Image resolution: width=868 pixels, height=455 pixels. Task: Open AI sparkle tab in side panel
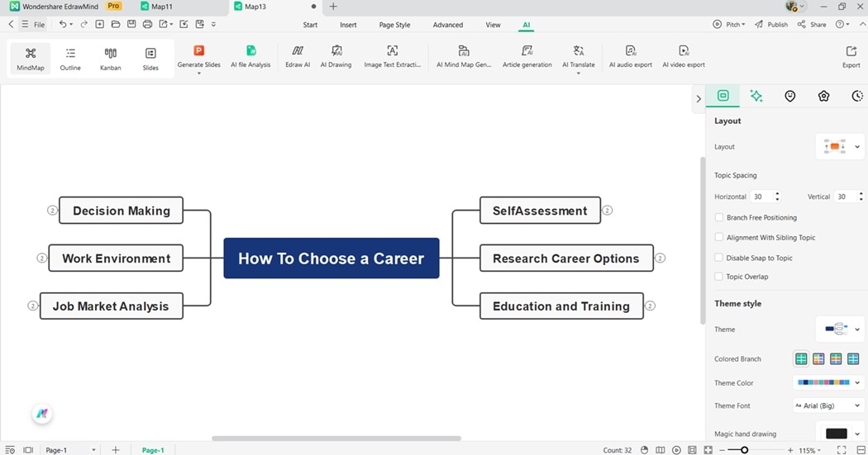point(756,96)
